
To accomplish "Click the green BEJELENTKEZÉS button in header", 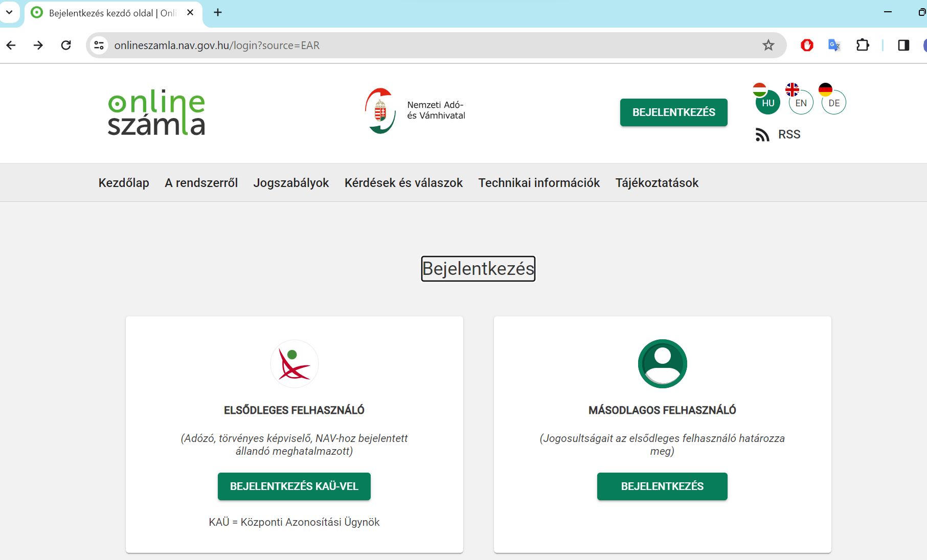I will tap(673, 112).
